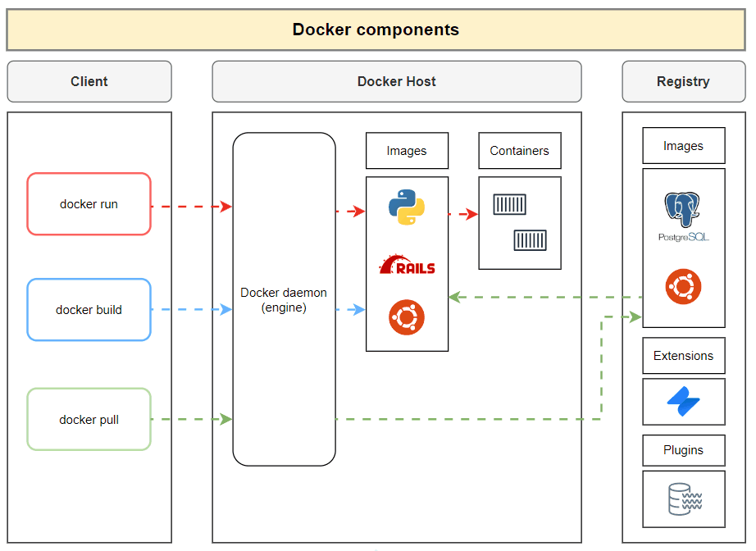Click the Images label in Registry
756x551 pixels.
coord(684,146)
